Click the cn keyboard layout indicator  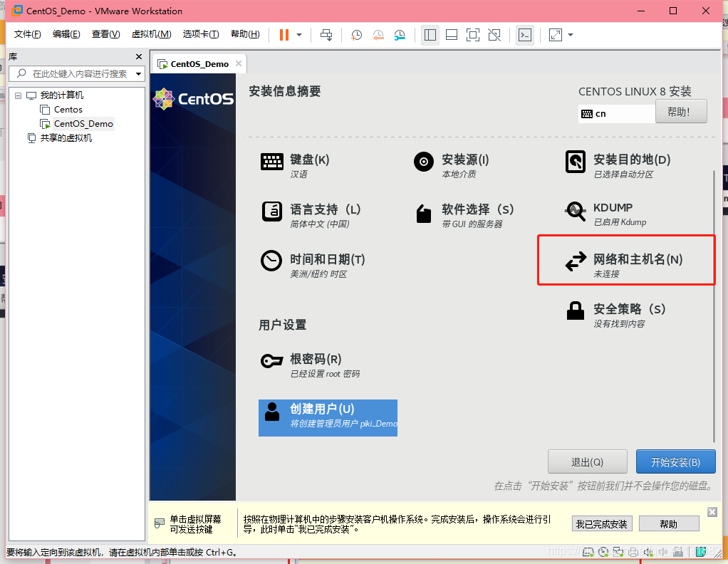[617, 114]
